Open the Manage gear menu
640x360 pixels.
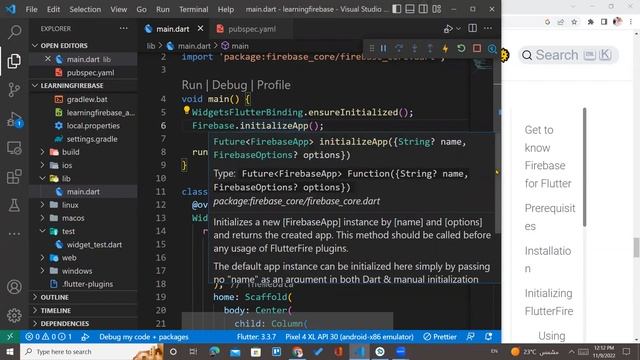14,315
